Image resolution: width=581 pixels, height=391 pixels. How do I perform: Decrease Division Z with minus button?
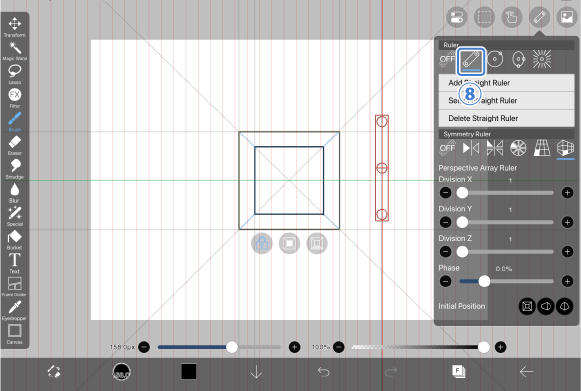445,252
